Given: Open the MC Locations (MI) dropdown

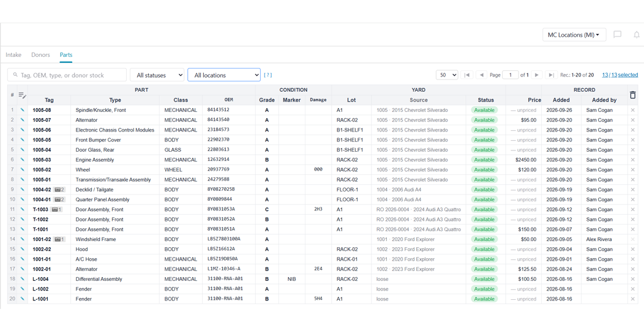Looking at the screenshot, I should pos(574,35).
